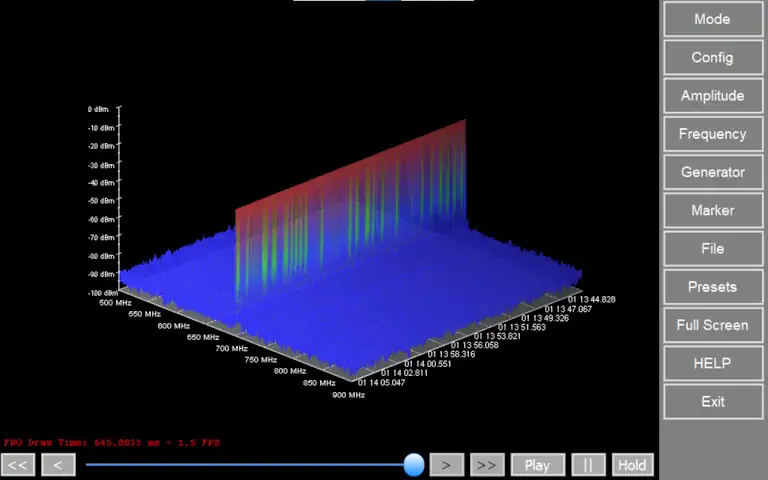
Task: Jump to last sweep with >> button
Action: tap(486, 465)
